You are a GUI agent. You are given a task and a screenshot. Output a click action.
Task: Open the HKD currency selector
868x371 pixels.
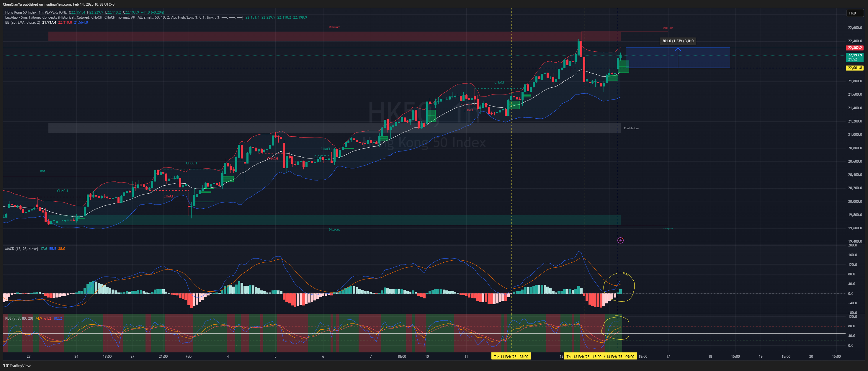pyautogui.click(x=855, y=13)
